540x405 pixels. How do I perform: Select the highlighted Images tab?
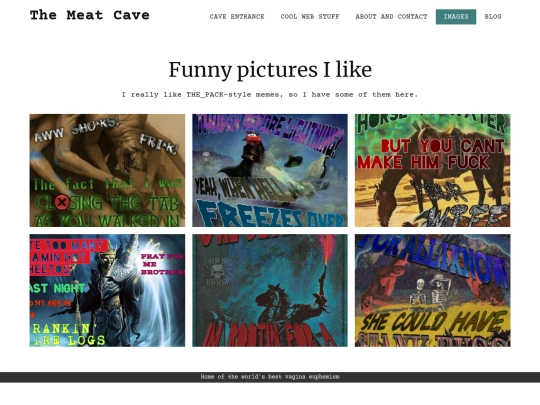pos(456,17)
